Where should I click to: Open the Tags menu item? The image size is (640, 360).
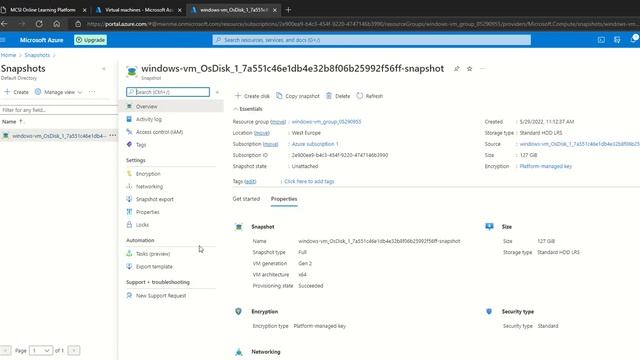point(141,145)
